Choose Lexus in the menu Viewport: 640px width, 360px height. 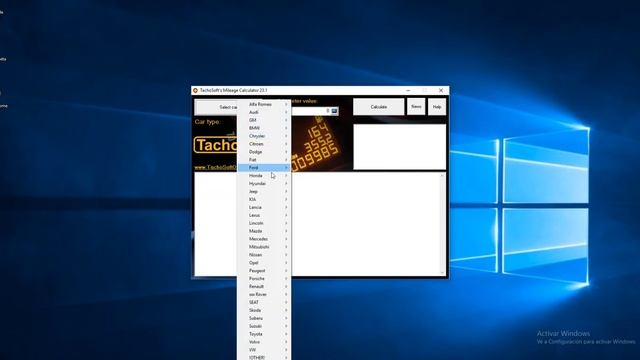click(264, 215)
